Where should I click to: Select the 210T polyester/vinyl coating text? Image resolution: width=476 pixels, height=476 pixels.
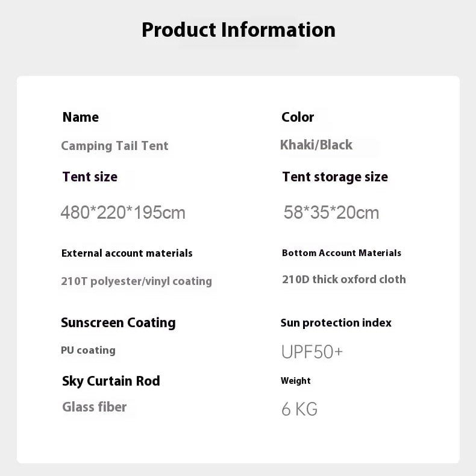click(x=136, y=281)
